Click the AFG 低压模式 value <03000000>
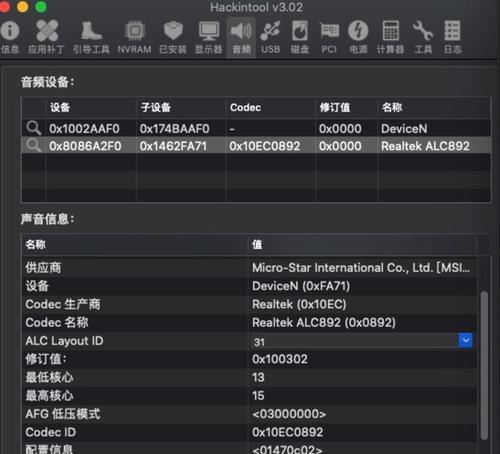The image size is (500, 454). 289,414
